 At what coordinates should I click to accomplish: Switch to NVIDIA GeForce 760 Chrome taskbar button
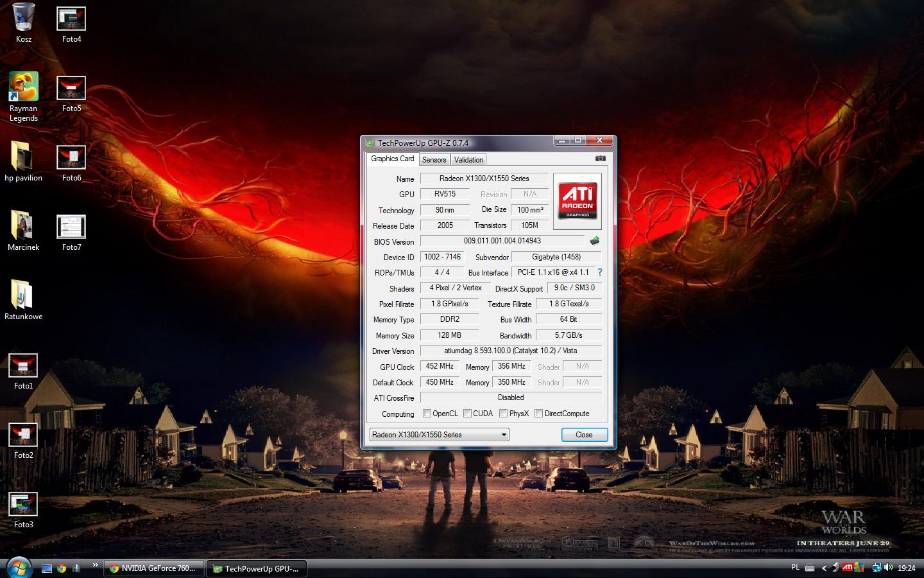point(154,568)
